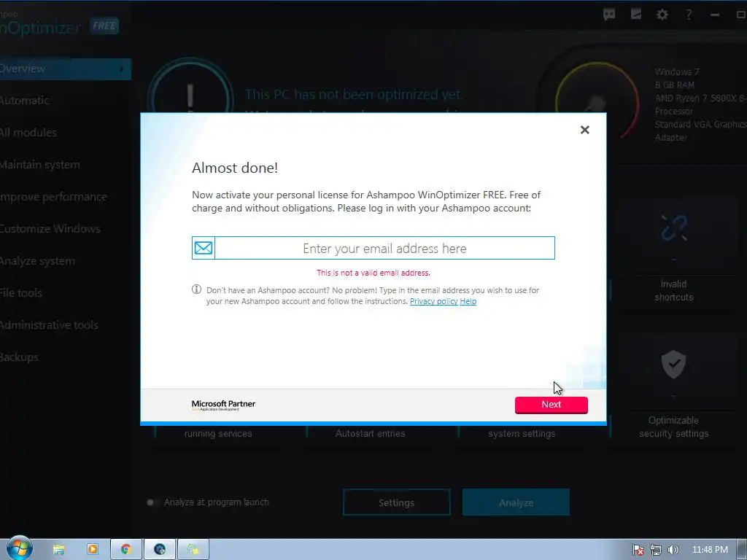Select Overview in the sidebar

pyautogui.click(x=65, y=69)
